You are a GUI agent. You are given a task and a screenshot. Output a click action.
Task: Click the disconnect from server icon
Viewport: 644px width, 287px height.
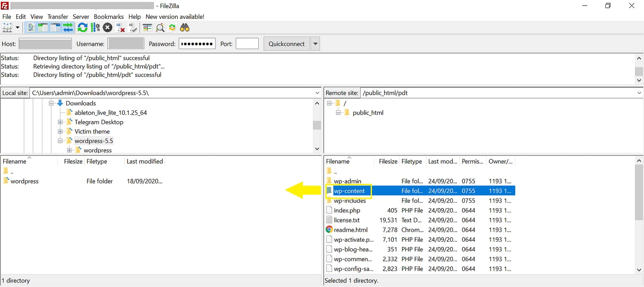click(120, 28)
